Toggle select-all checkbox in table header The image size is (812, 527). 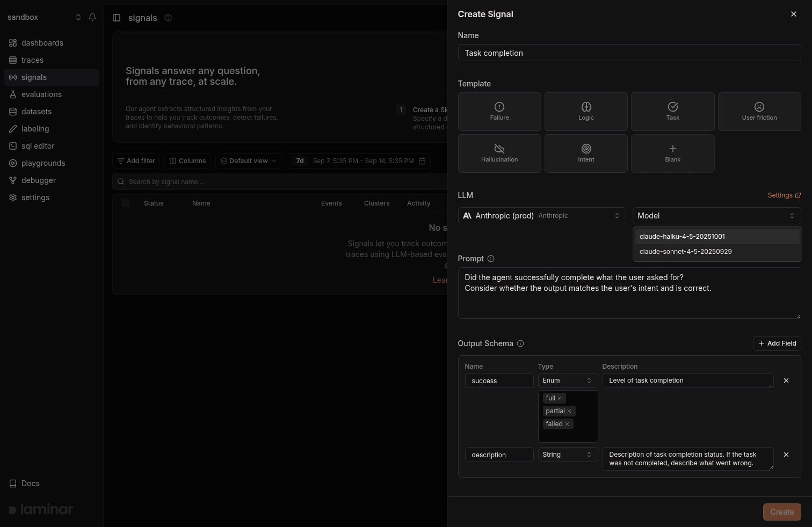[126, 203]
